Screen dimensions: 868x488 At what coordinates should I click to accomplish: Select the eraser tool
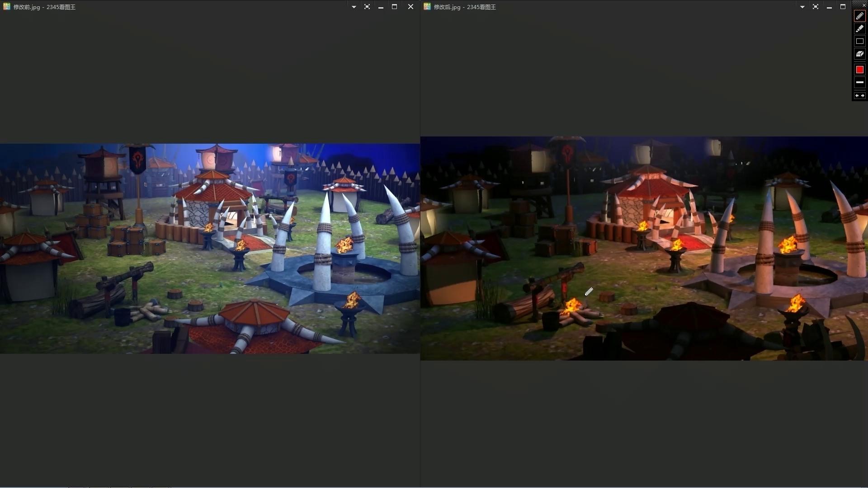coord(859,54)
